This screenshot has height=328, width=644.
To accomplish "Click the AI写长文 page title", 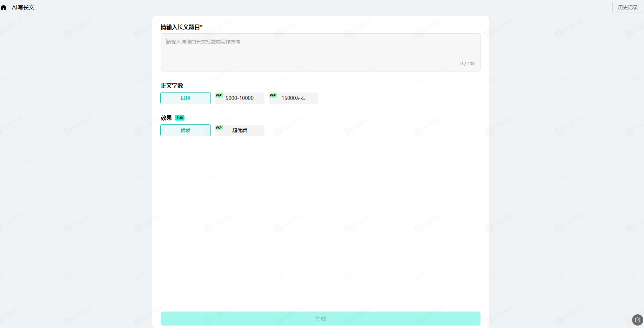I will (x=23, y=7).
